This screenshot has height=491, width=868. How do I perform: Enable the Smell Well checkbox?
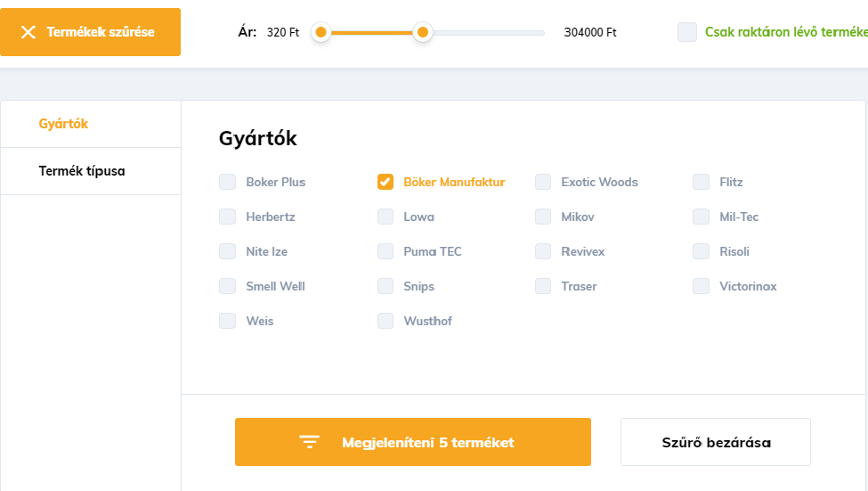tap(228, 286)
